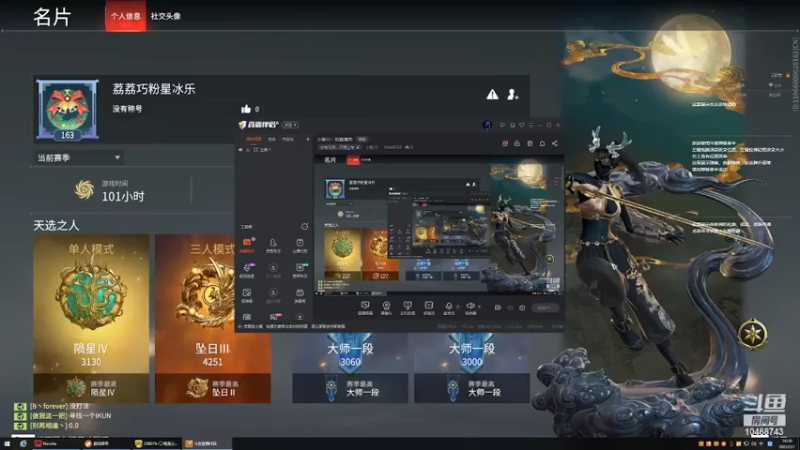Switch to the Naraka taskbar item

pyautogui.click(x=56, y=444)
